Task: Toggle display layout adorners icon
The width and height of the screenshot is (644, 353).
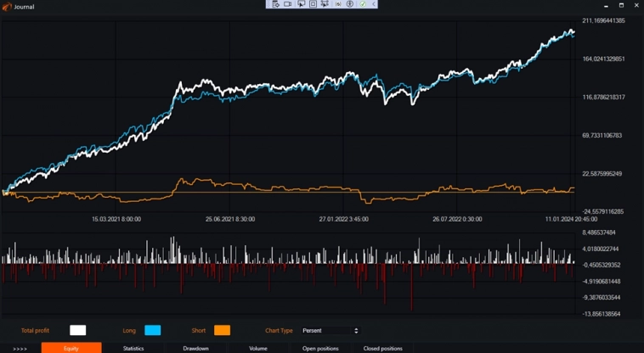Action: pyautogui.click(x=313, y=4)
